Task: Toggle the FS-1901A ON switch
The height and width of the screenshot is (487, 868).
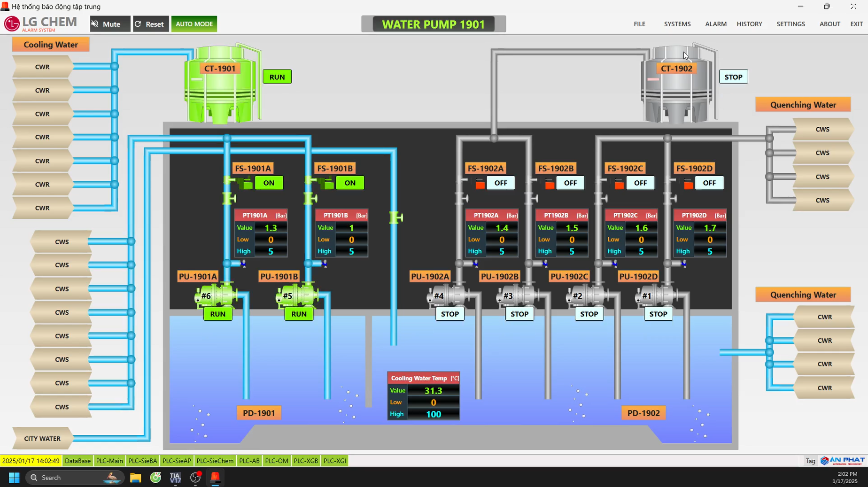Action: tap(269, 183)
